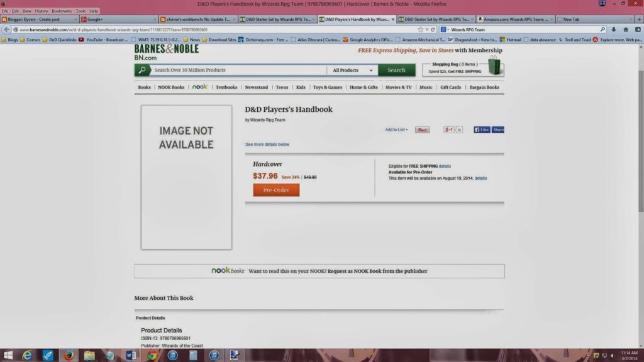This screenshot has height=362, width=644.
Task: Launch Internet Explorer from the taskbar
Action: 27,355
